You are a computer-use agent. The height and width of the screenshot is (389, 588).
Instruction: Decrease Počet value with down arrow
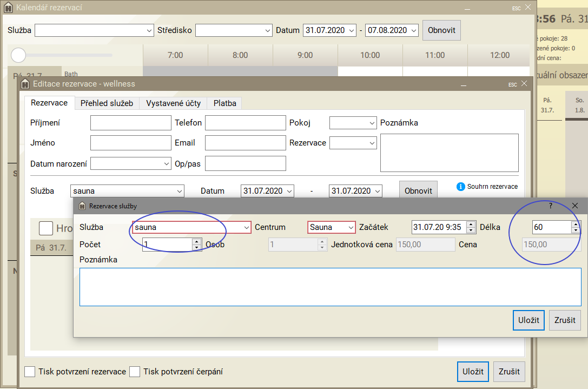(196, 248)
